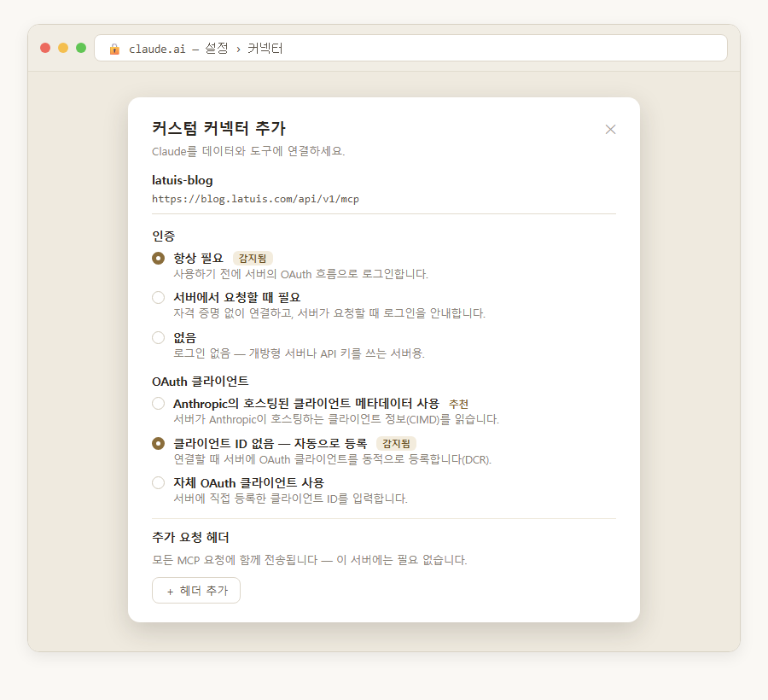Click the connector URL https://blog.latuis.com/api/v1/mcp

pyautogui.click(x=255, y=199)
